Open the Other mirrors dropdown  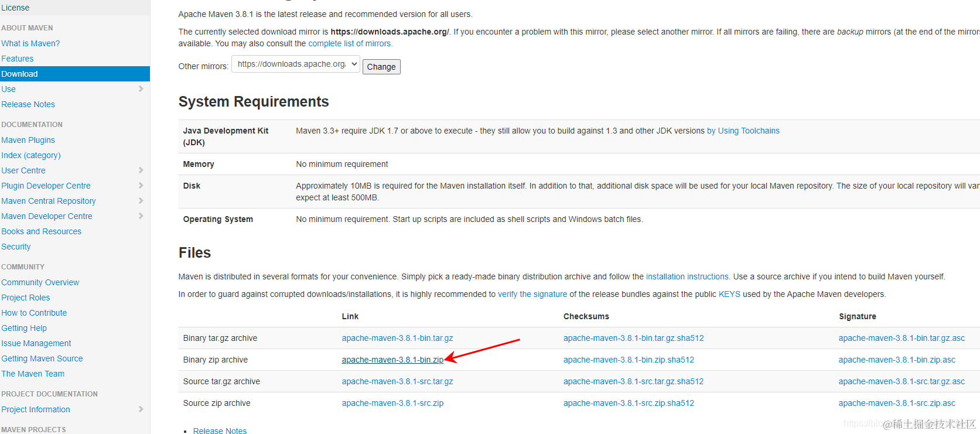click(296, 64)
